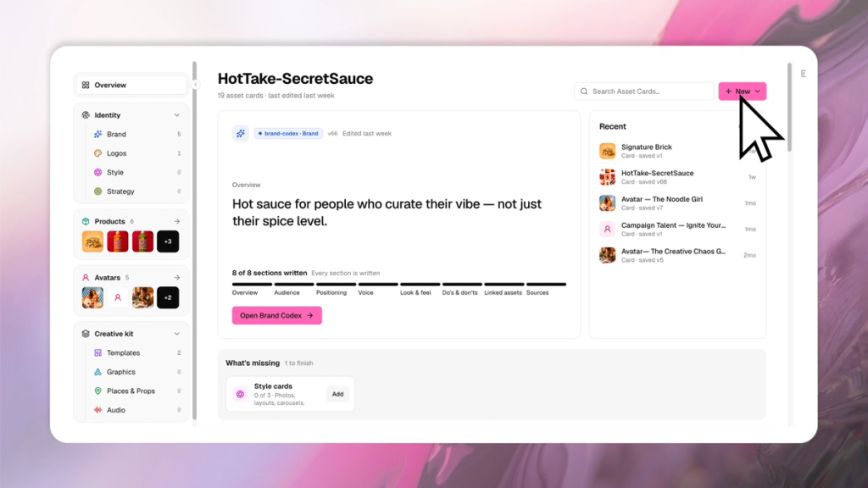Viewport: 868px width, 488px height.
Task: Click the Overview grid icon
Action: [x=86, y=86]
